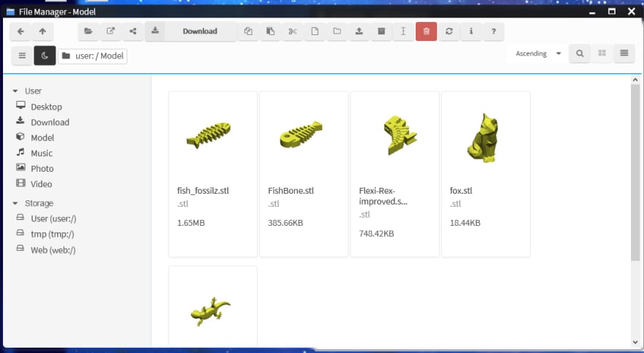Viewport: 644px width, 353px height.
Task: Open Download folder in the sidebar
Action: (x=42, y=122)
